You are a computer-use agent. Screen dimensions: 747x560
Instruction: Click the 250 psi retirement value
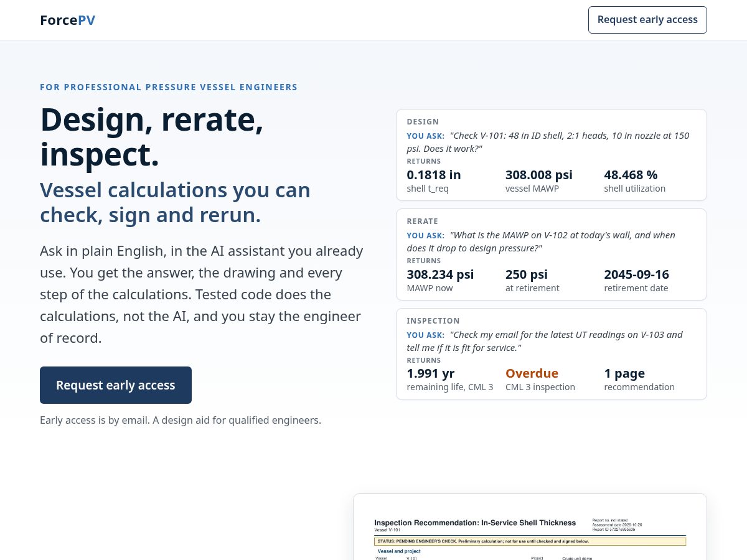click(527, 274)
